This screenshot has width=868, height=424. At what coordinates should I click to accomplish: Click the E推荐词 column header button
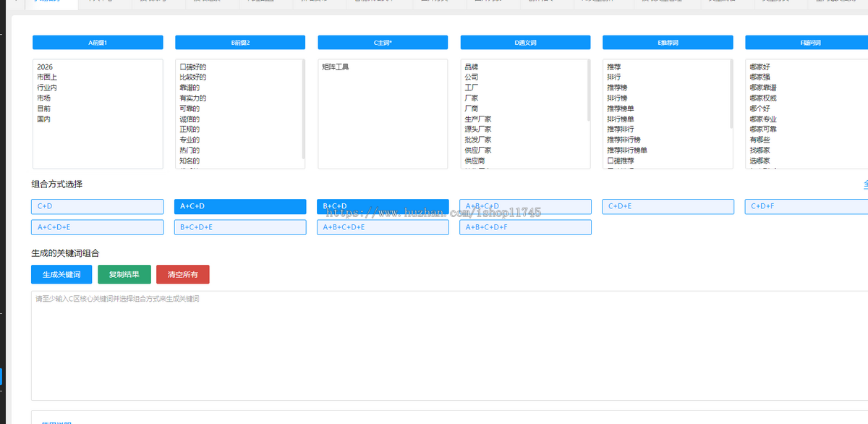point(668,43)
